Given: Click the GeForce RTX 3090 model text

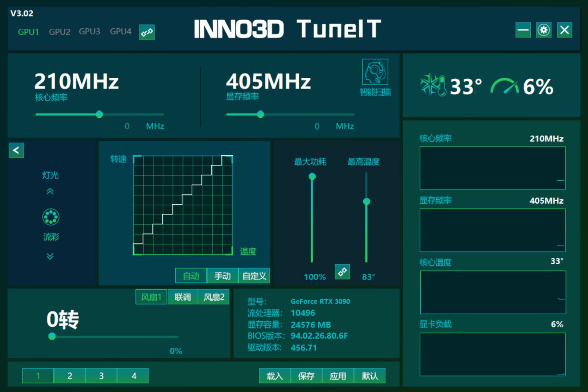Looking at the screenshot, I should point(320,301).
